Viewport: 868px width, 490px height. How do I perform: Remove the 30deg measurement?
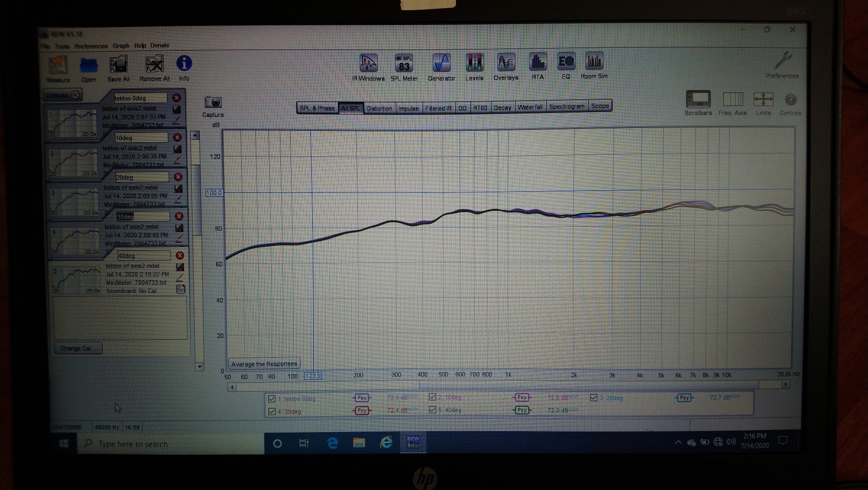(179, 216)
